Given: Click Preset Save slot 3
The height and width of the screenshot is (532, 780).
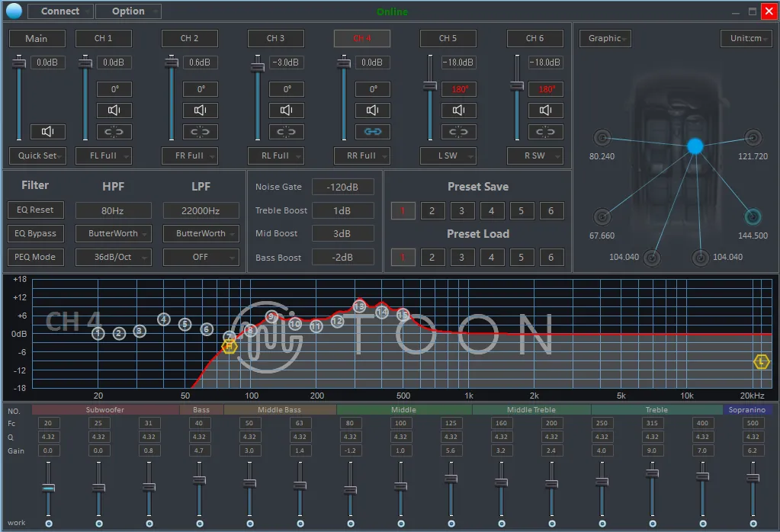Looking at the screenshot, I should tap(461, 211).
